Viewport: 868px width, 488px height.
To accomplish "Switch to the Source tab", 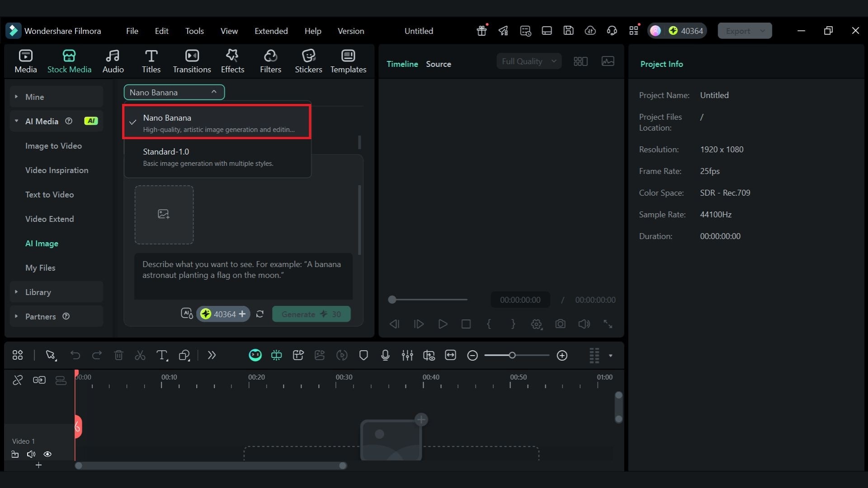I will (x=438, y=64).
